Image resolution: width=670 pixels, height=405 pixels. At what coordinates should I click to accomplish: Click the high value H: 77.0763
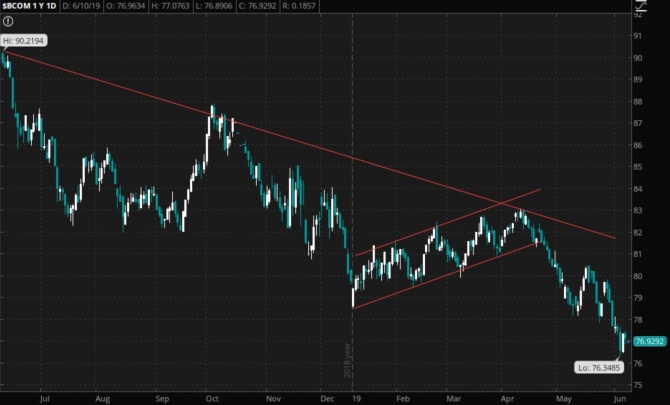click(x=171, y=6)
